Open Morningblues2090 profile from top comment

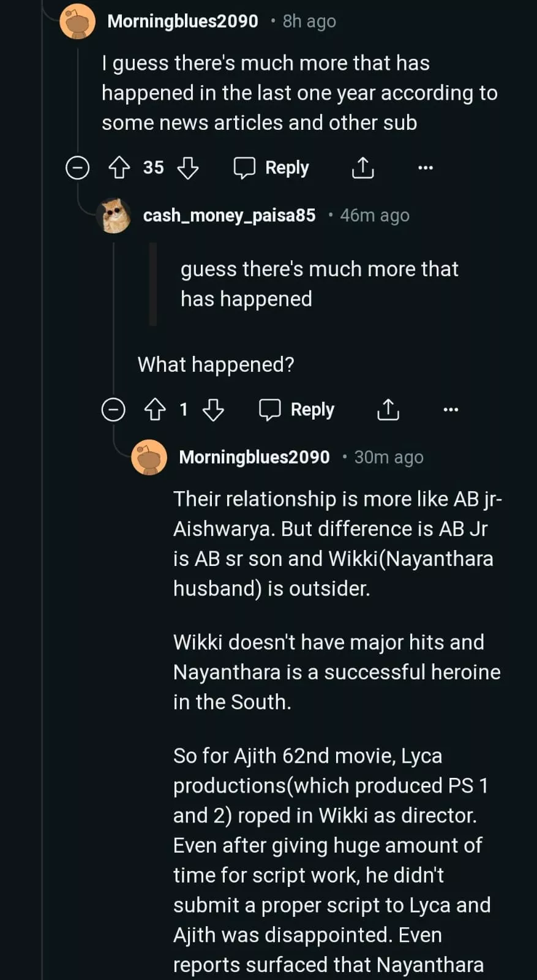[182, 21]
